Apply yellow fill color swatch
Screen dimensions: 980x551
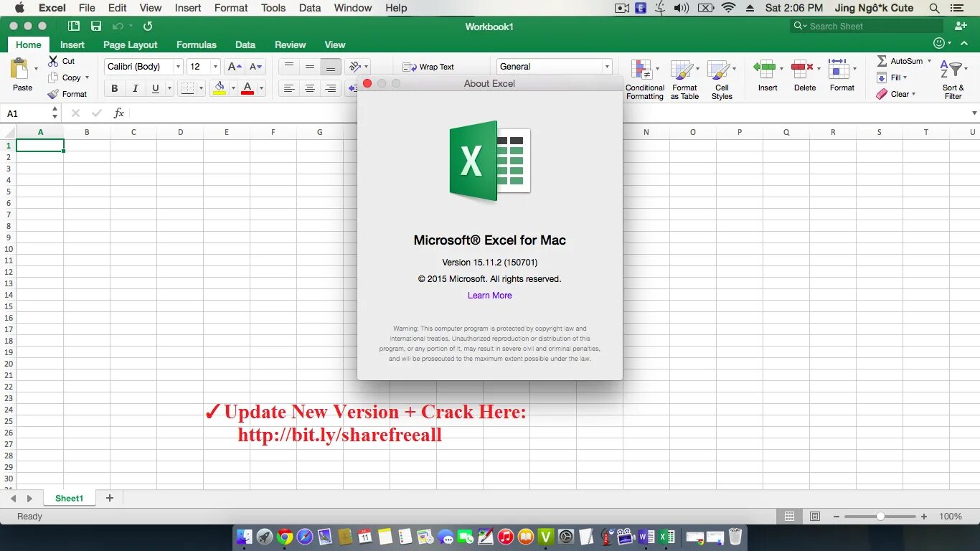click(220, 88)
